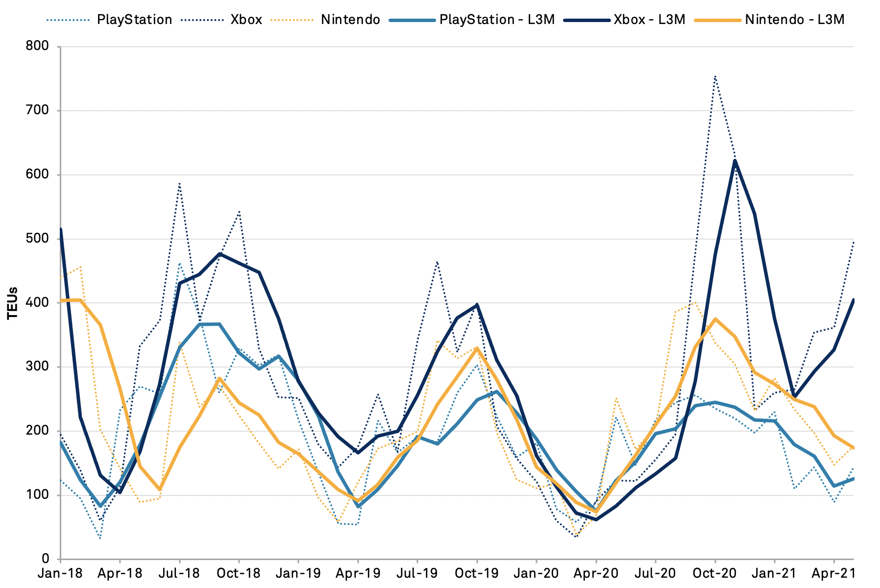
Task: Click the TEUs y-axis title
Action: pyautogui.click(x=13, y=303)
